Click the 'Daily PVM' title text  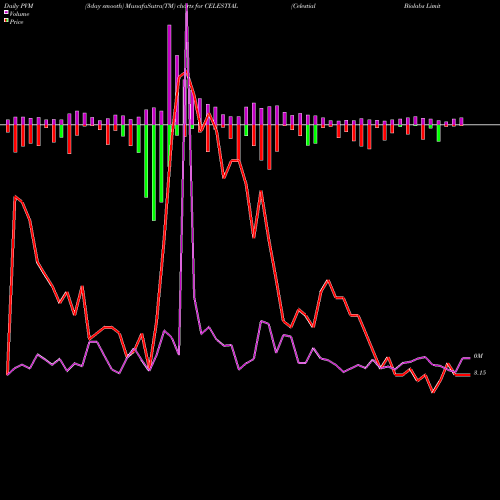click(19, 6)
